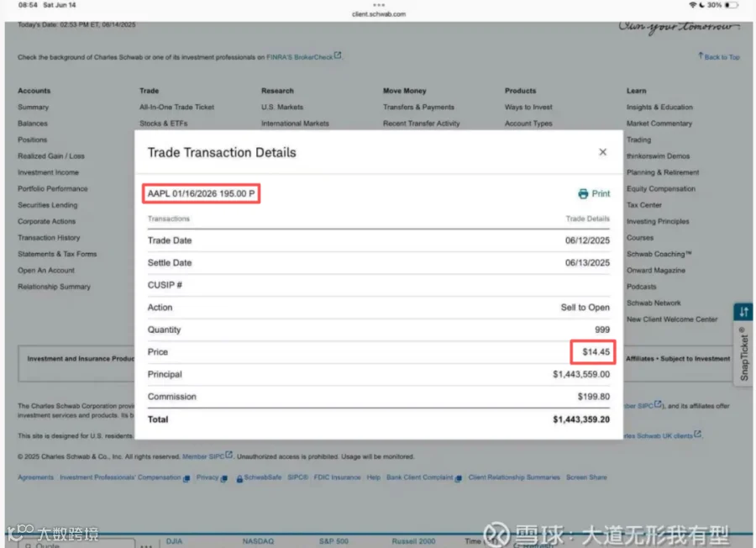Tap the three-dot multitasking menu at top
The width and height of the screenshot is (756, 548).
click(379, 5)
